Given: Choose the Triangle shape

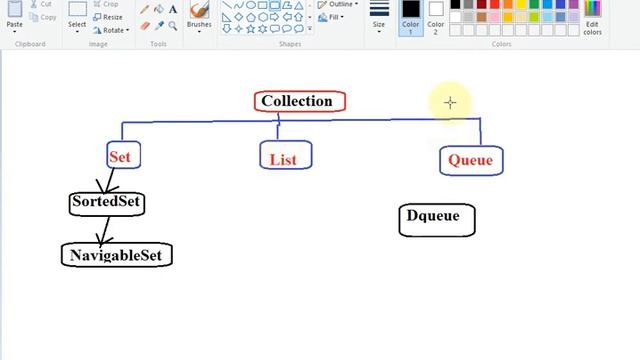Looking at the screenshot, I should 299,5.
